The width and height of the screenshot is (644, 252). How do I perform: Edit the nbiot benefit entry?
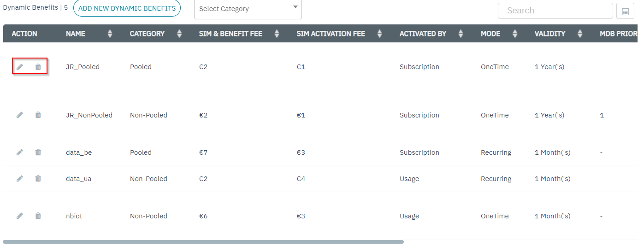(x=20, y=216)
